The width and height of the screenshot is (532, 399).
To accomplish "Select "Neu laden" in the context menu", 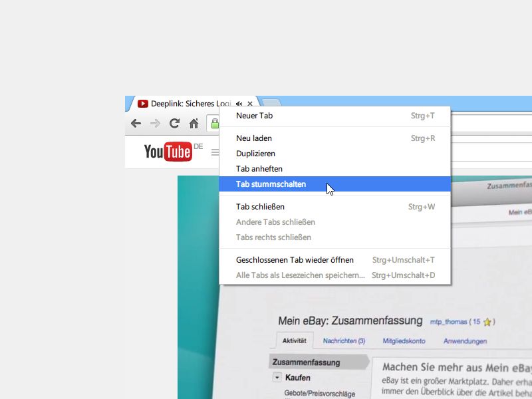I will click(x=335, y=138).
